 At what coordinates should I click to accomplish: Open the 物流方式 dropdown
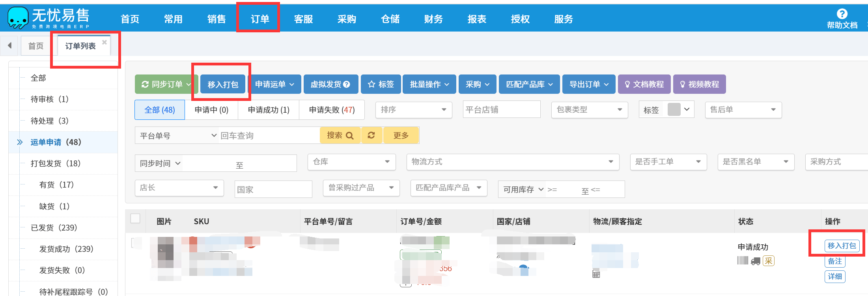(513, 162)
